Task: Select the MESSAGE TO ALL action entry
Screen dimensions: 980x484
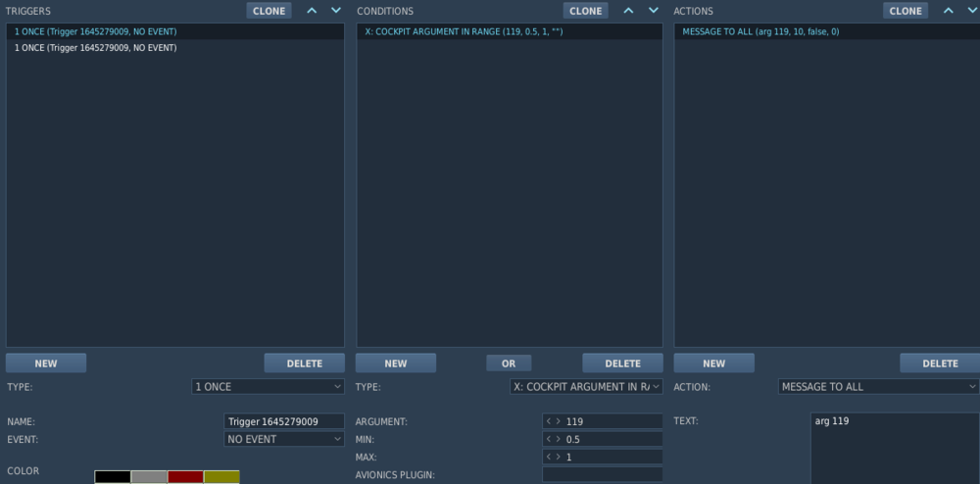Action: (760, 32)
